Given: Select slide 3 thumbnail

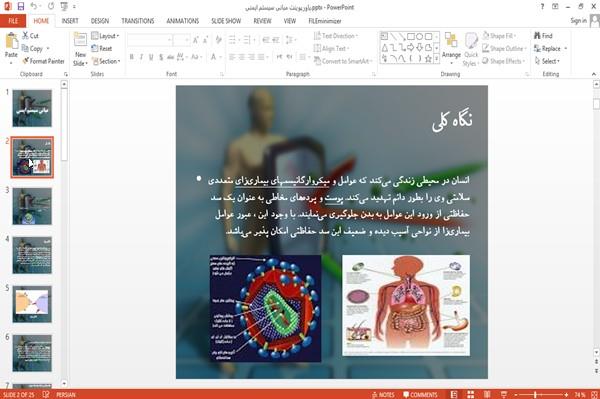Looking at the screenshot, I should click(x=32, y=207).
